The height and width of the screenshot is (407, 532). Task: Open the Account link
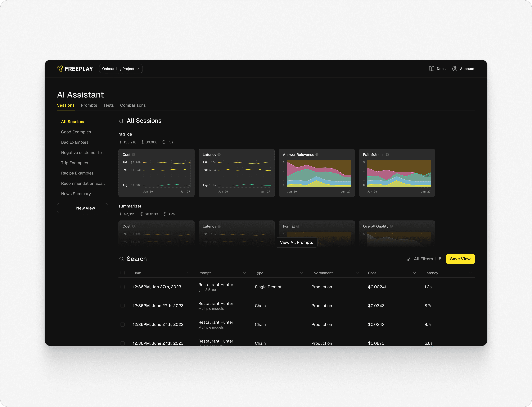click(463, 69)
